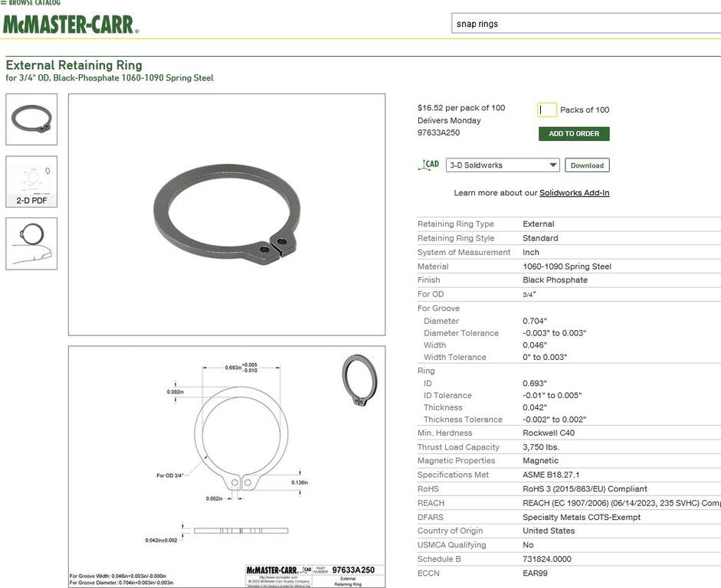
Task: Open the Solidworks Add-In link
Action: [575, 193]
